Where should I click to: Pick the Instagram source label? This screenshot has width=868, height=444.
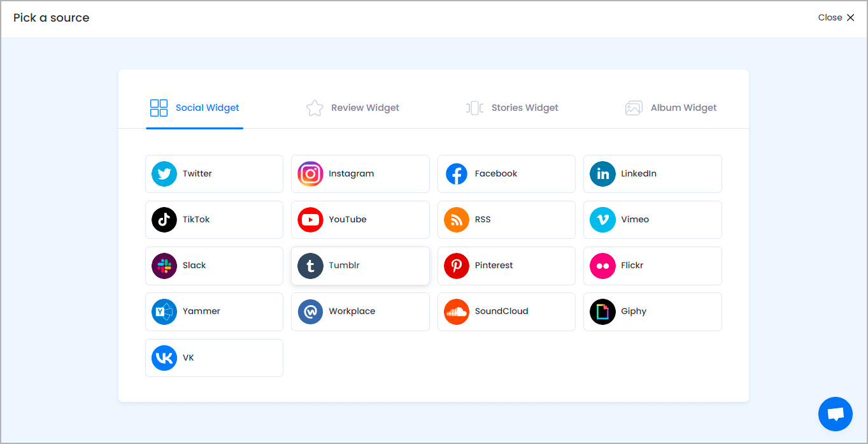point(352,174)
